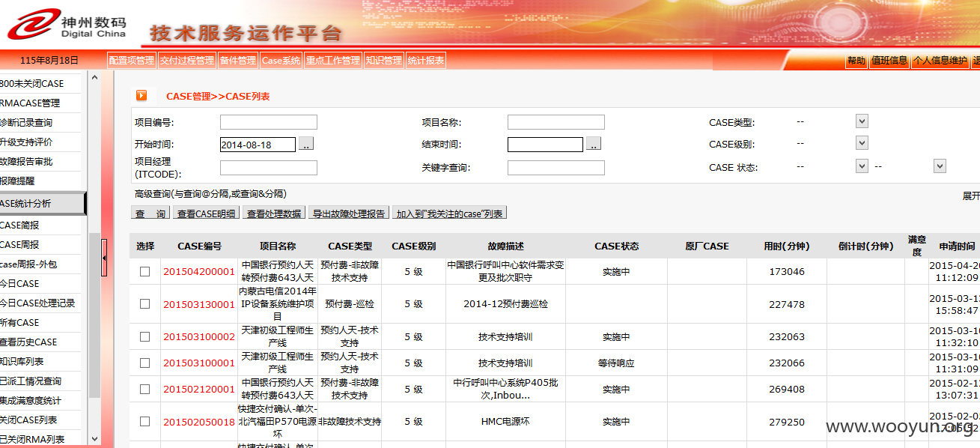This screenshot has height=448, width=980.
Task: Open the 备件管理 menu
Action: pos(238,61)
